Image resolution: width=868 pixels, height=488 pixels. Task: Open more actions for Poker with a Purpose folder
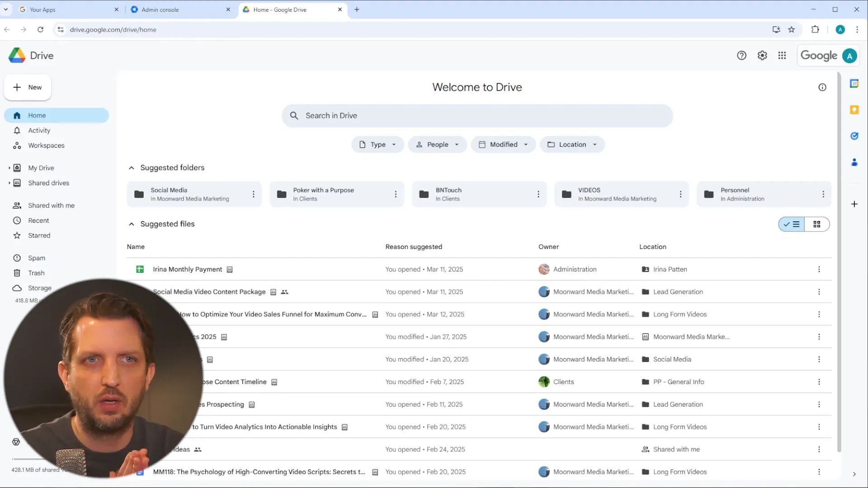pos(396,194)
